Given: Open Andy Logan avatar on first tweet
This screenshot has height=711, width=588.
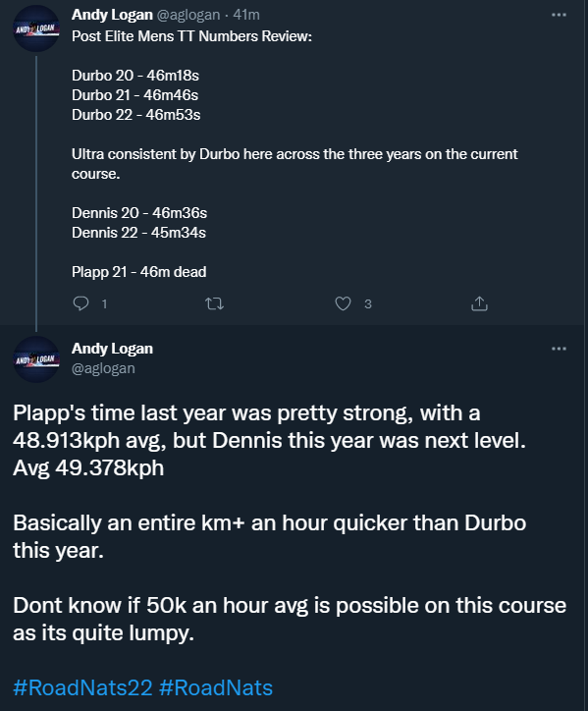Looking at the screenshot, I should point(36,28).
